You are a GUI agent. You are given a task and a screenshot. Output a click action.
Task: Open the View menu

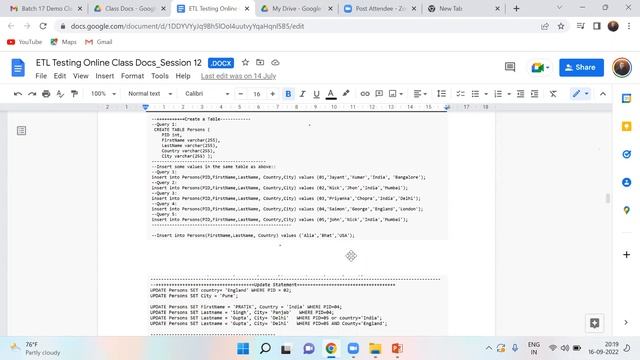(x=81, y=76)
